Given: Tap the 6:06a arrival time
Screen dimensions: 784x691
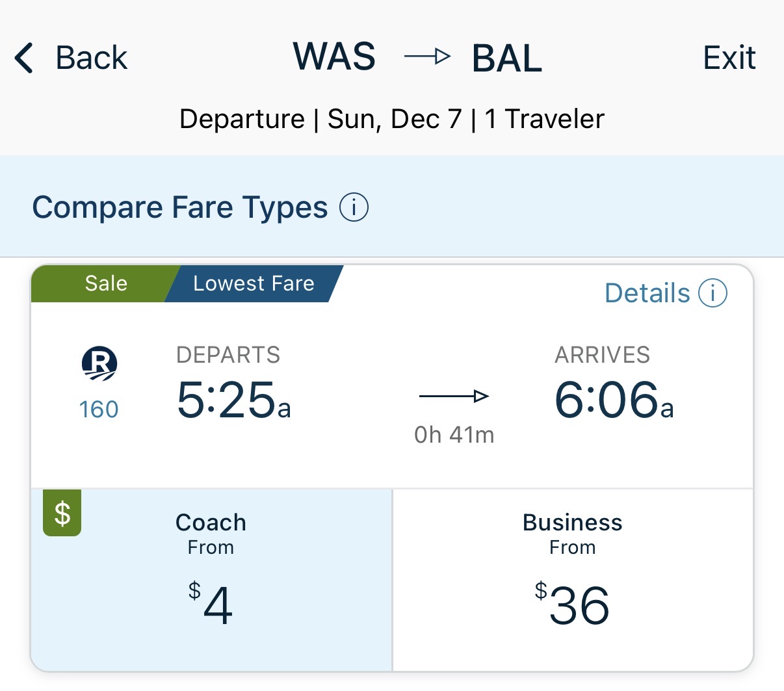Looking at the screenshot, I should [x=614, y=399].
